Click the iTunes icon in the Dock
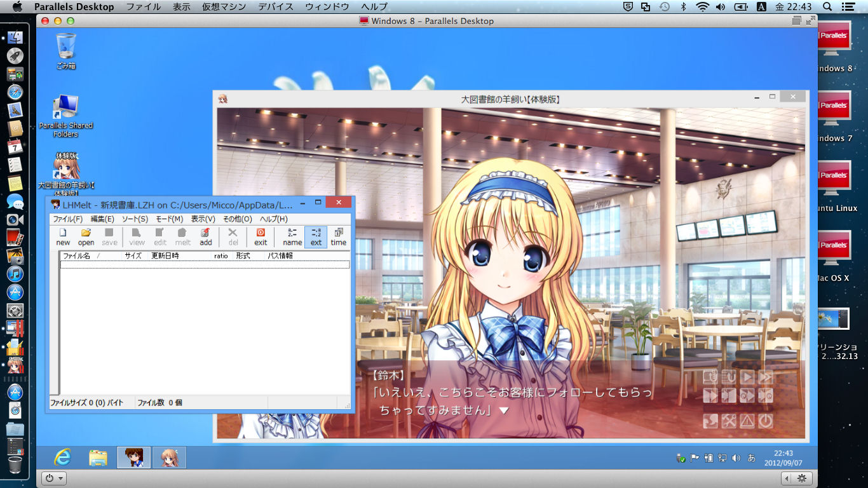 pos(15,274)
